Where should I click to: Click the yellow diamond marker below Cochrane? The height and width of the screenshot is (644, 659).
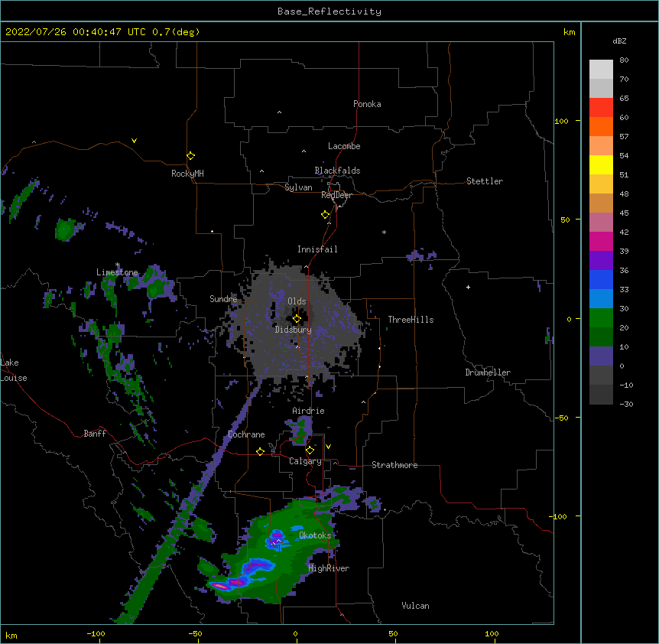(260, 451)
